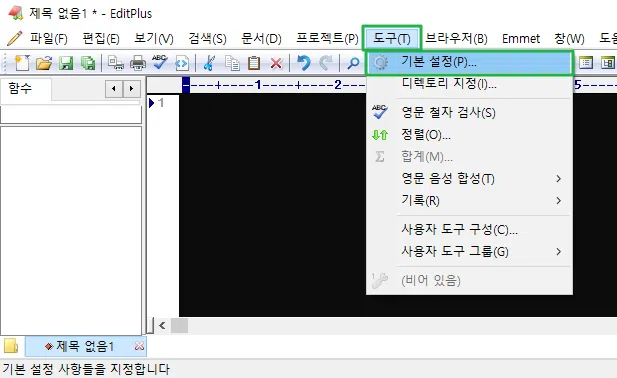The image size is (617, 378).
Task: Click the grayed Redo arrow icon
Action: coord(325,63)
